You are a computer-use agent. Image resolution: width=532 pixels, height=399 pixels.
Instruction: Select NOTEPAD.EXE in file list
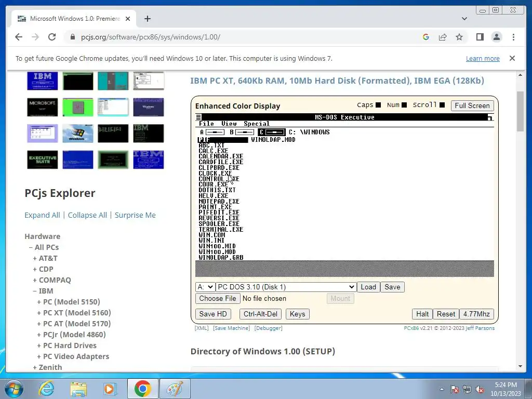pyautogui.click(x=219, y=202)
